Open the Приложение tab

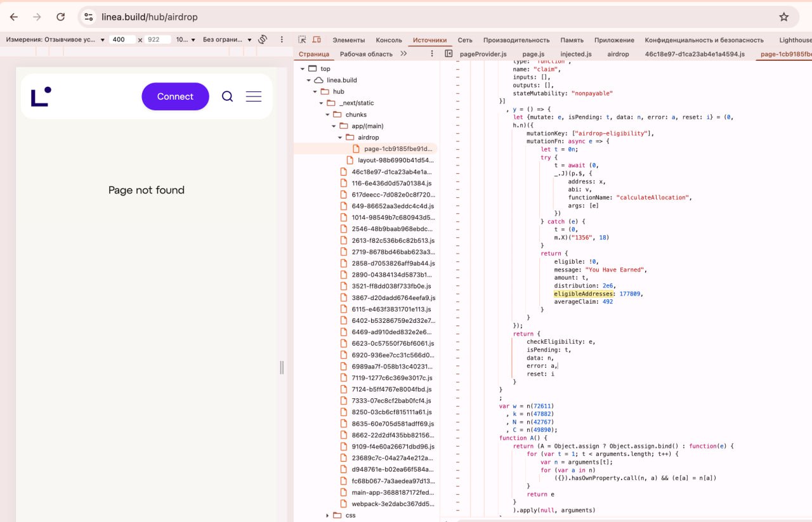[x=614, y=40]
